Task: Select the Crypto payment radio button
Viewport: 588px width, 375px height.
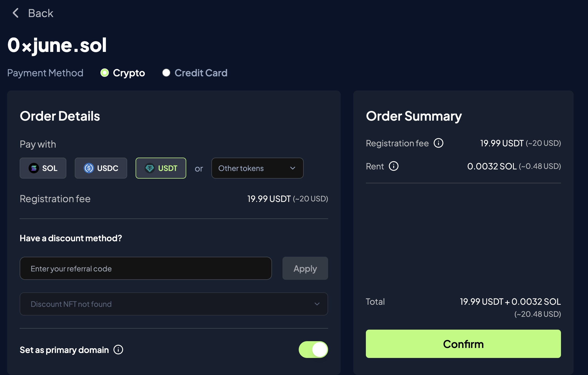Action: coord(105,73)
